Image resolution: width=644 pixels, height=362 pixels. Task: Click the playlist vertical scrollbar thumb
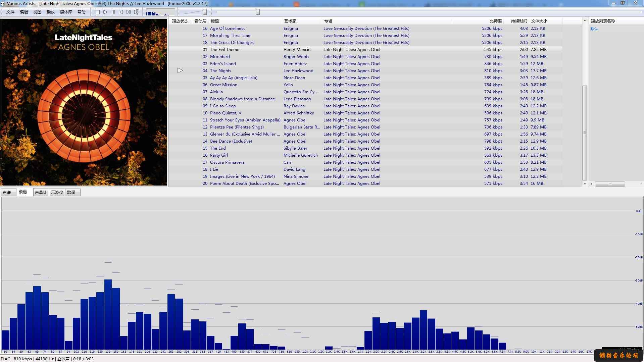point(585,133)
